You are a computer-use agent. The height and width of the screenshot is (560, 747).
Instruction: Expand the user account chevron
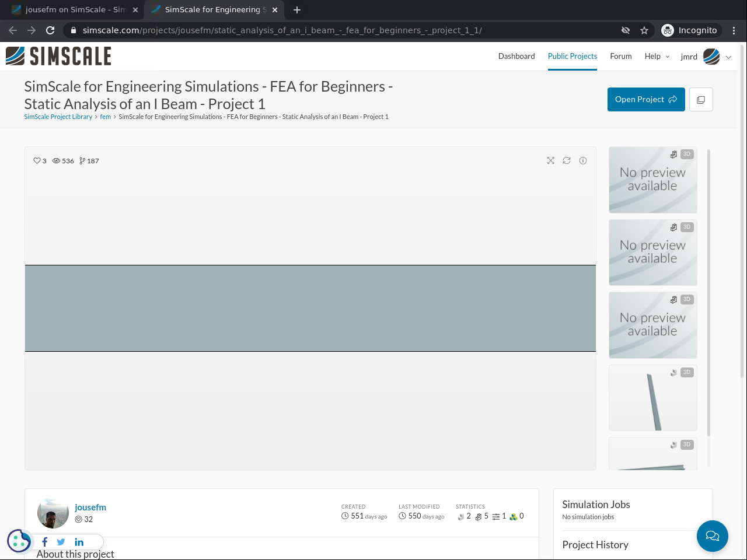(728, 57)
